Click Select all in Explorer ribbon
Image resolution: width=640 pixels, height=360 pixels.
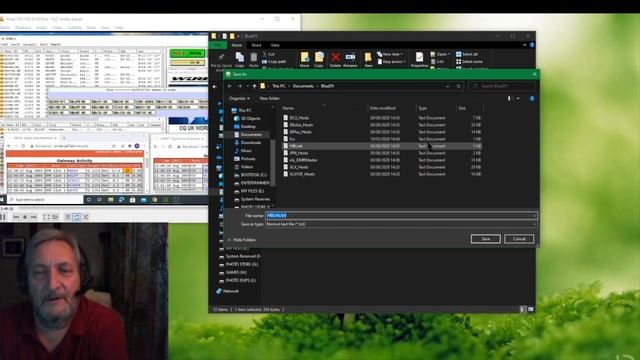(467, 54)
